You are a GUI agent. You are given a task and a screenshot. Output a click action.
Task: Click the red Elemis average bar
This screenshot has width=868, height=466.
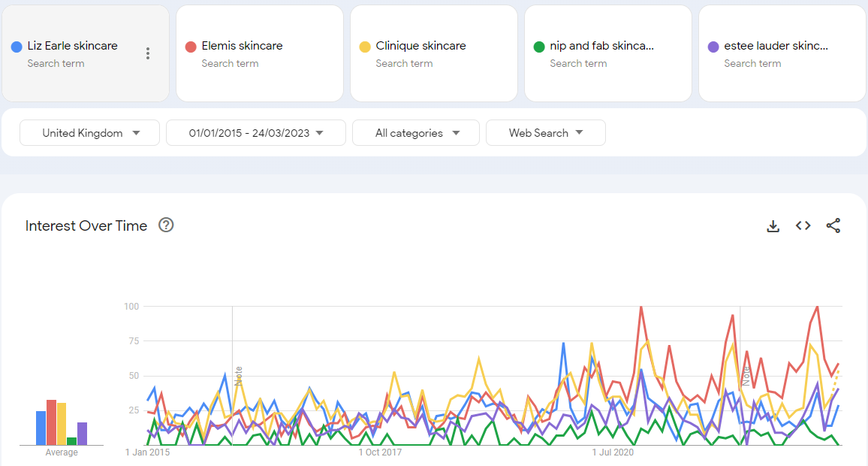(x=52, y=422)
